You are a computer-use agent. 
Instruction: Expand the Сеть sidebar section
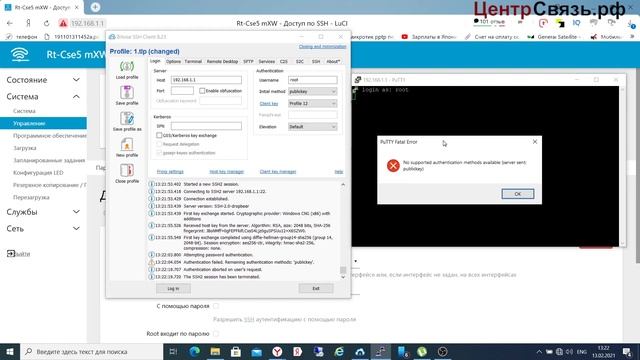pos(76,228)
